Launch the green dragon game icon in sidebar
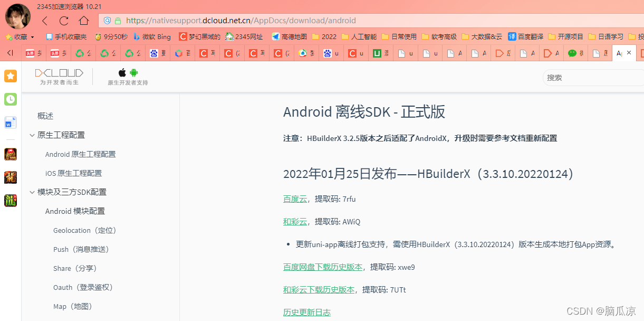 point(11,201)
